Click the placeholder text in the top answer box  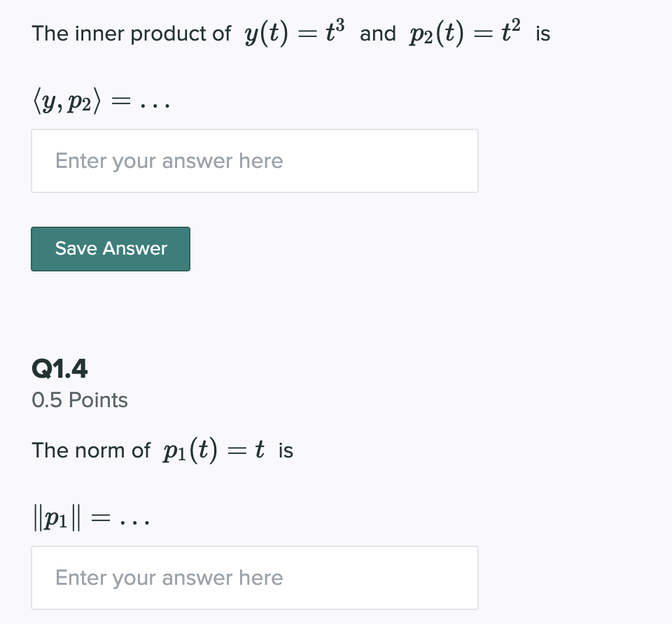coord(169,160)
